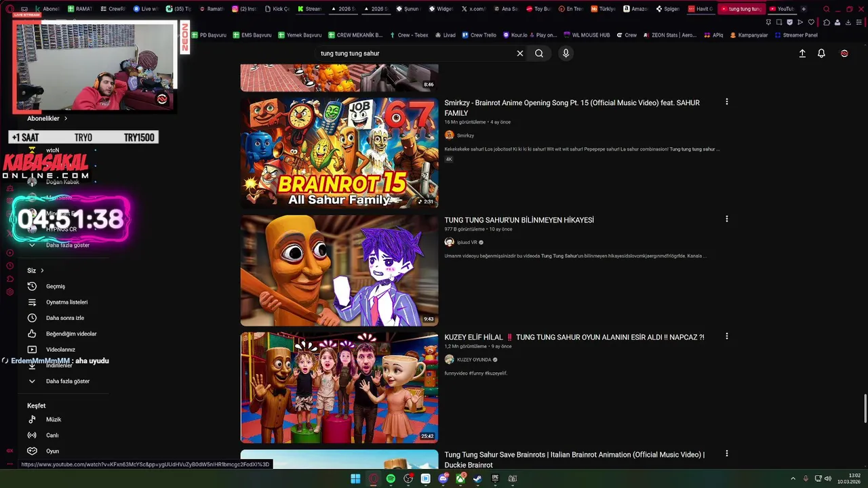Click Smirkzy channel name

465,136
